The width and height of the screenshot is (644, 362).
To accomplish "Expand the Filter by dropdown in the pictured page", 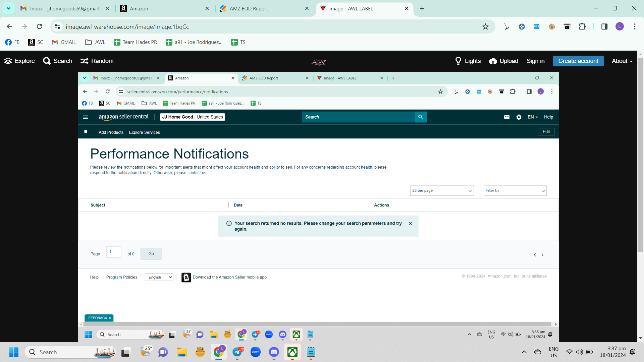I will click(515, 191).
